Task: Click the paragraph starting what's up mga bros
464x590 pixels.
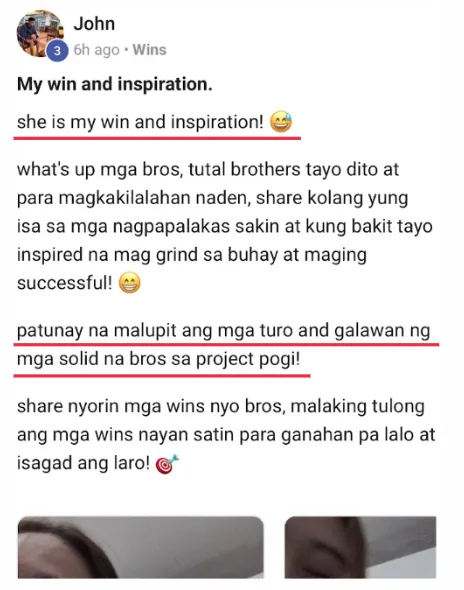Action: 225,226
